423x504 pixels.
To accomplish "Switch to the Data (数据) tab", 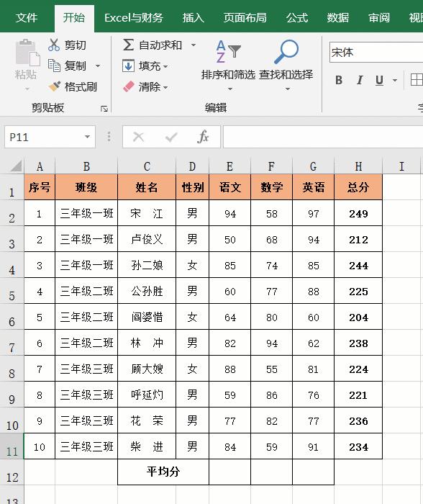I will (x=338, y=18).
